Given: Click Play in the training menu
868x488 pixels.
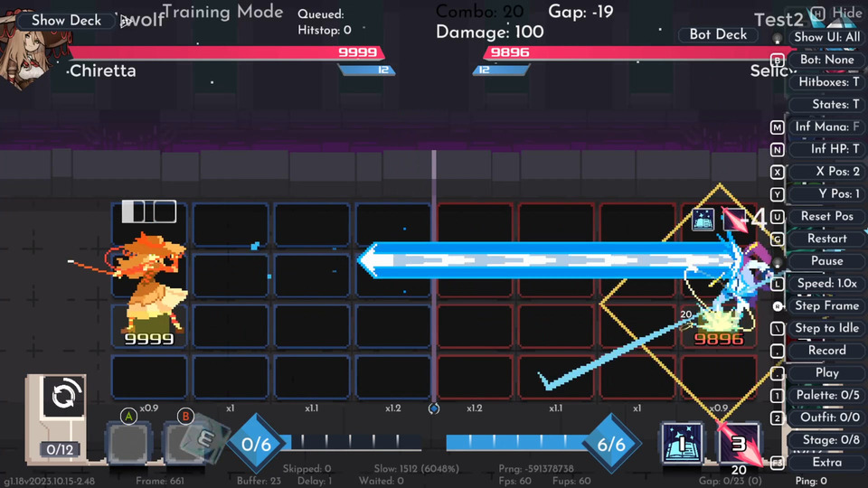Looking at the screenshot, I should tap(827, 373).
